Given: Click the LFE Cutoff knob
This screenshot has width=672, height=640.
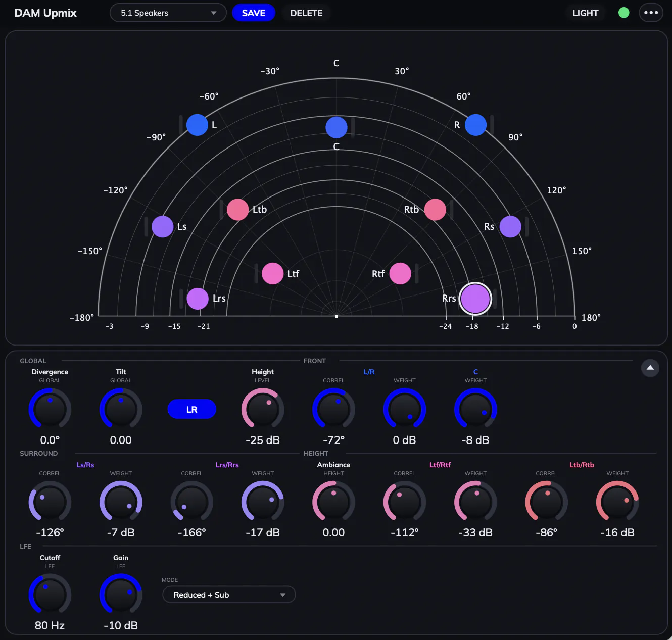Looking at the screenshot, I should (50, 595).
